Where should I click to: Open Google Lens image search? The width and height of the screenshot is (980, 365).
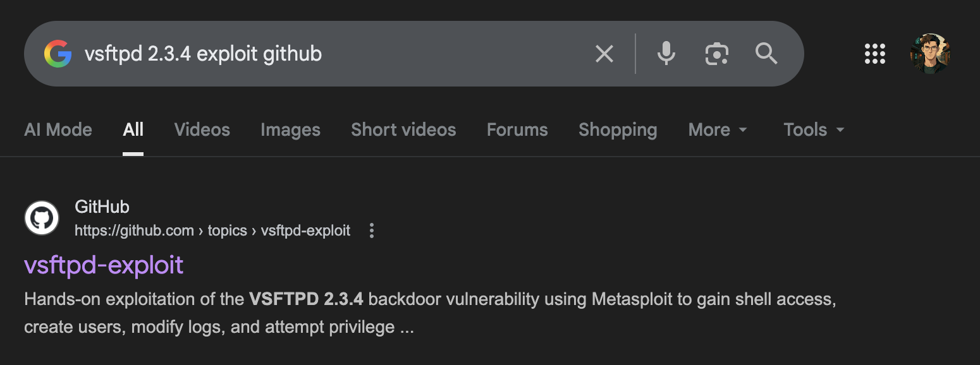click(716, 54)
